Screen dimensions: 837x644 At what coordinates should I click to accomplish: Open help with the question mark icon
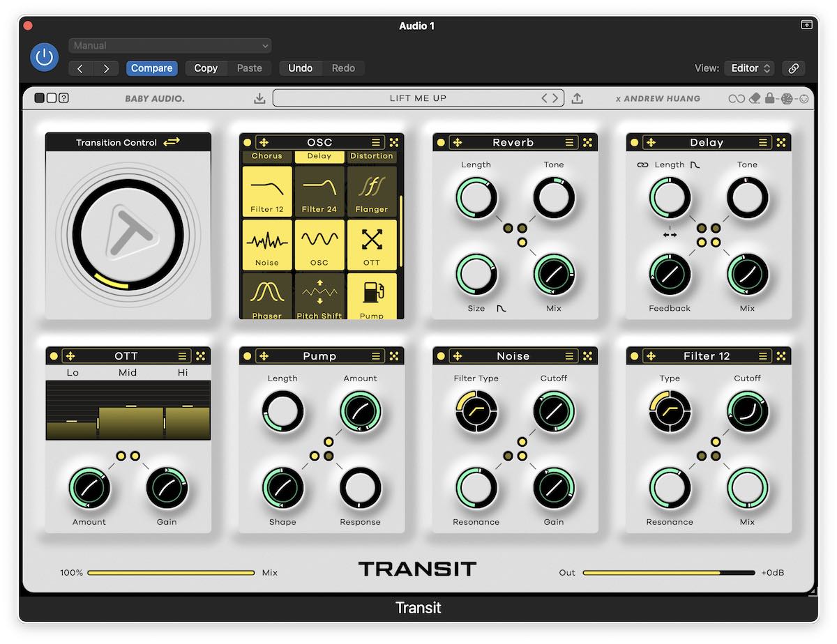point(63,98)
